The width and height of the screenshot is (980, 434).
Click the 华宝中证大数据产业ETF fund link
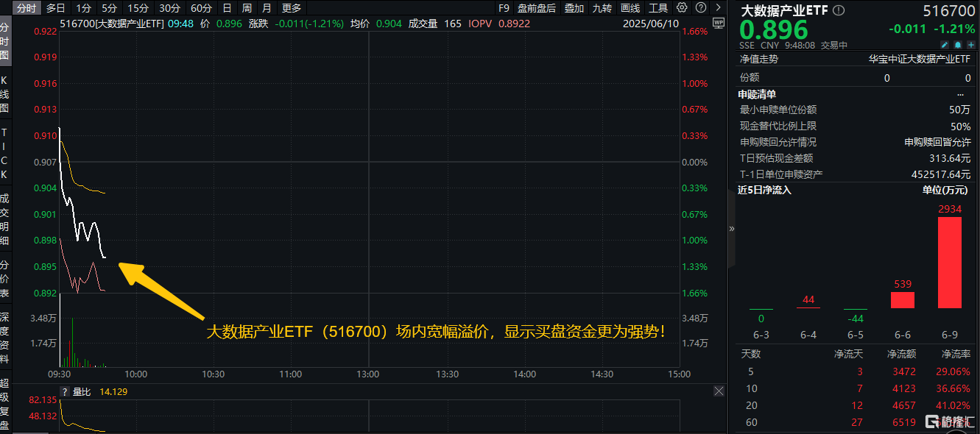(x=920, y=59)
